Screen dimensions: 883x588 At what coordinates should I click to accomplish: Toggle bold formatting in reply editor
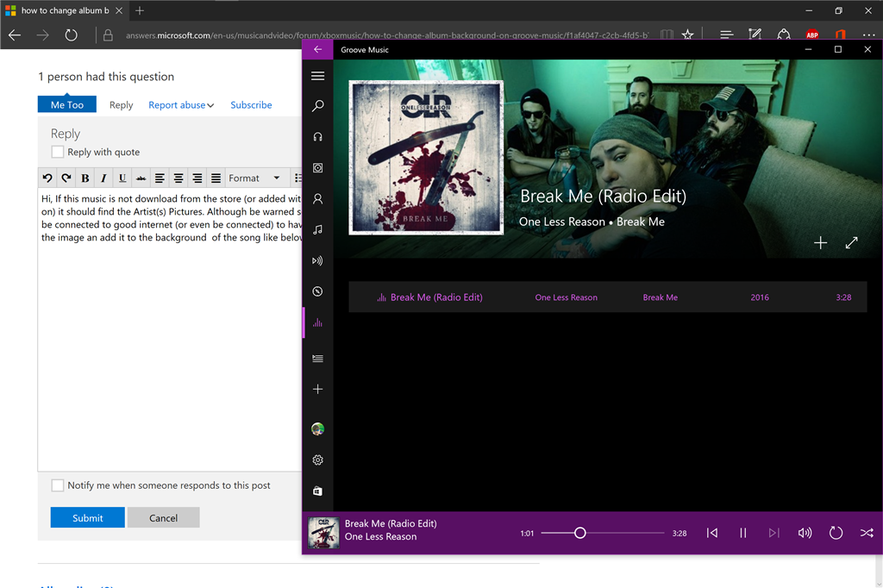click(x=85, y=178)
